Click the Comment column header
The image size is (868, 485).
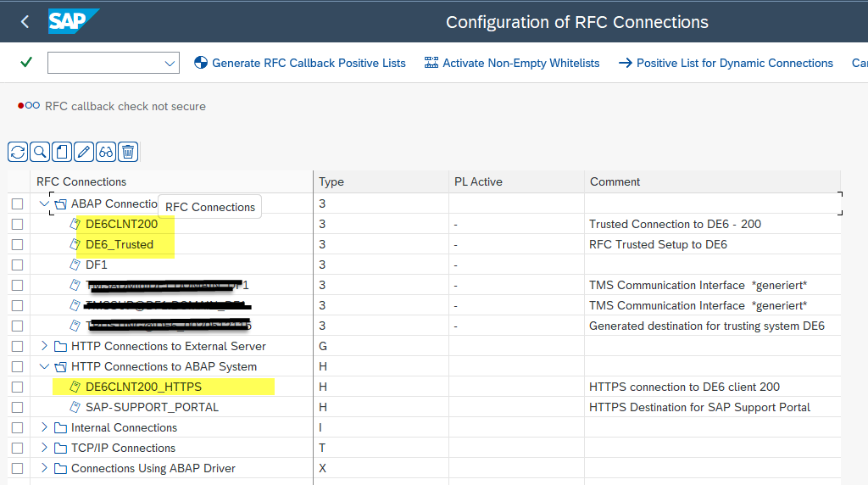pos(712,181)
